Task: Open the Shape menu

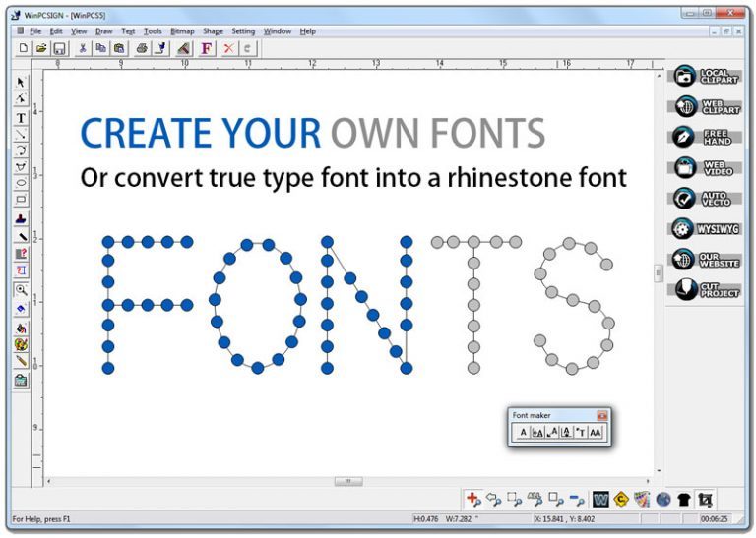Action: pos(213,31)
